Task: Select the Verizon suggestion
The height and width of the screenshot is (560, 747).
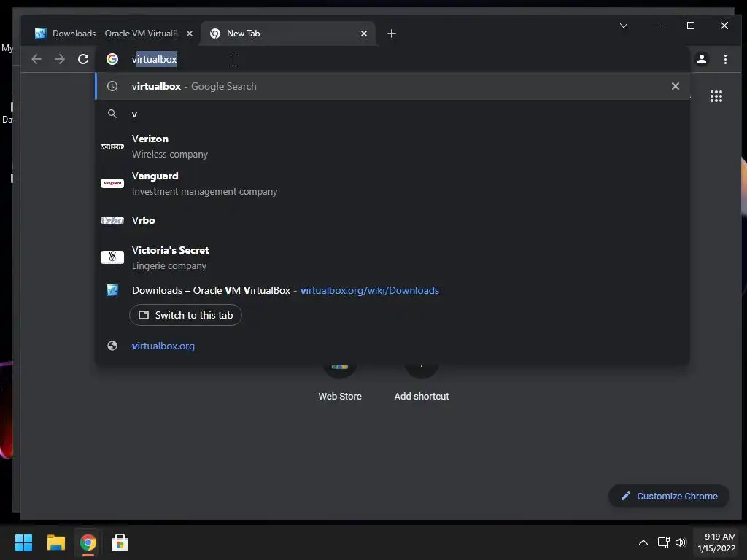Action: pyautogui.click(x=392, y=146)
